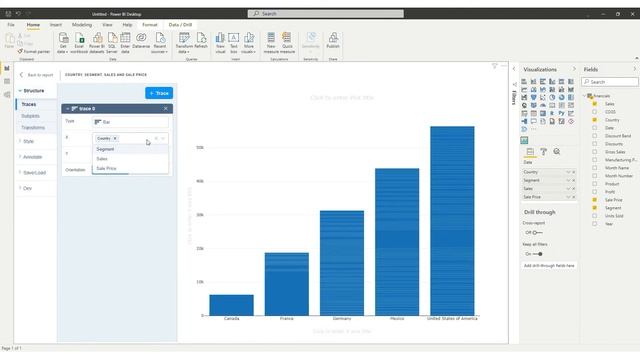
Task: Remove the Country tag from X field
Action: pos(115,138)
